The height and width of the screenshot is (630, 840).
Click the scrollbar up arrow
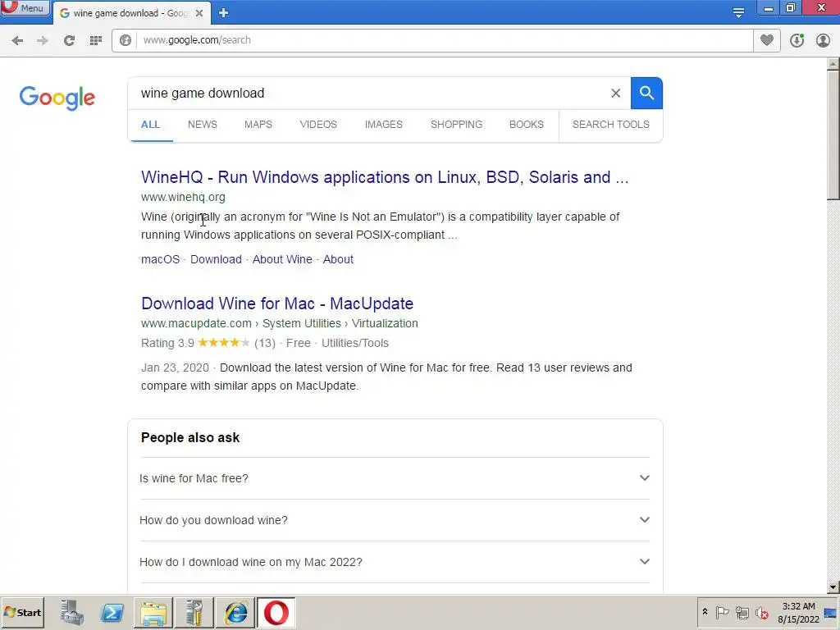(x=833, y=64)
